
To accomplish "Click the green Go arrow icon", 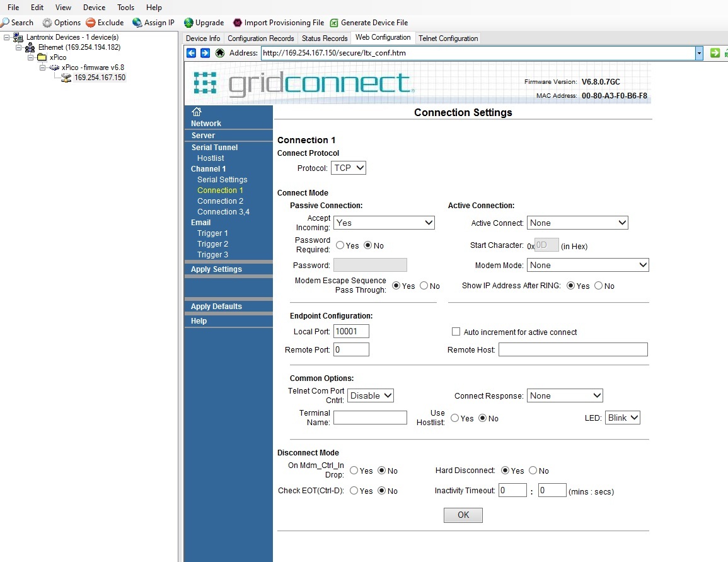I will 715,53.
